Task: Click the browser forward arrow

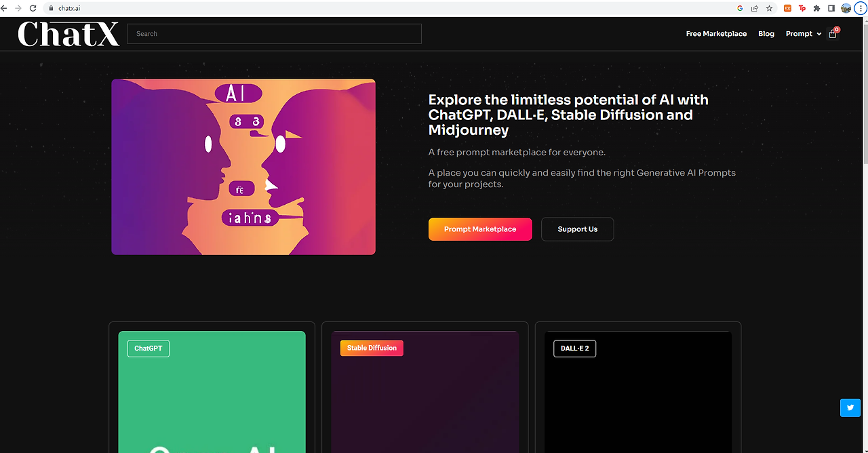Action: tap(18, 8)
